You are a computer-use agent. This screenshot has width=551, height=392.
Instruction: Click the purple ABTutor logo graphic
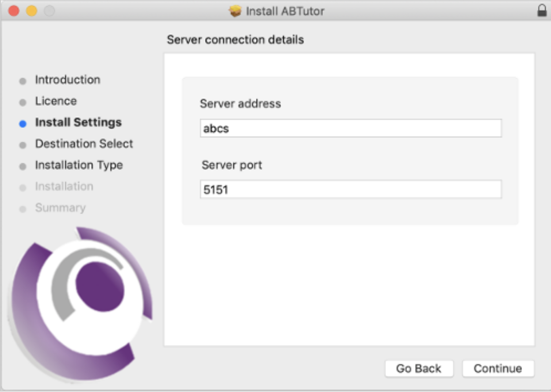pos(80,305)
